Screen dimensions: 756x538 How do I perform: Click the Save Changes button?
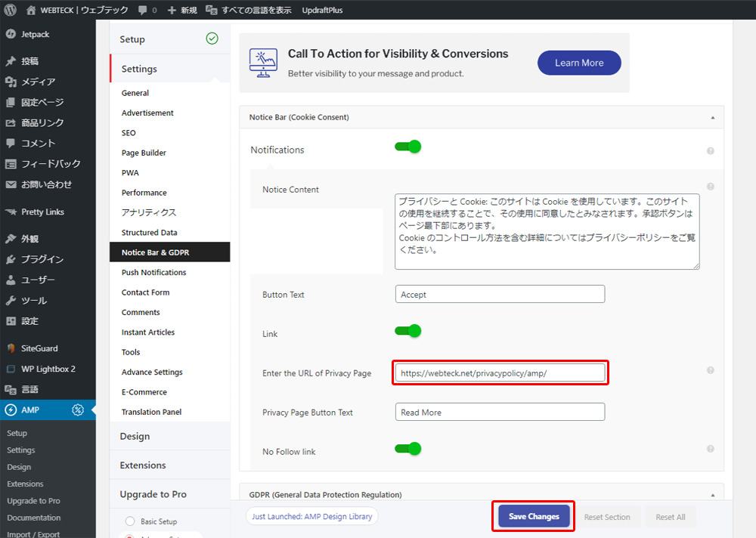pos(534,516)
